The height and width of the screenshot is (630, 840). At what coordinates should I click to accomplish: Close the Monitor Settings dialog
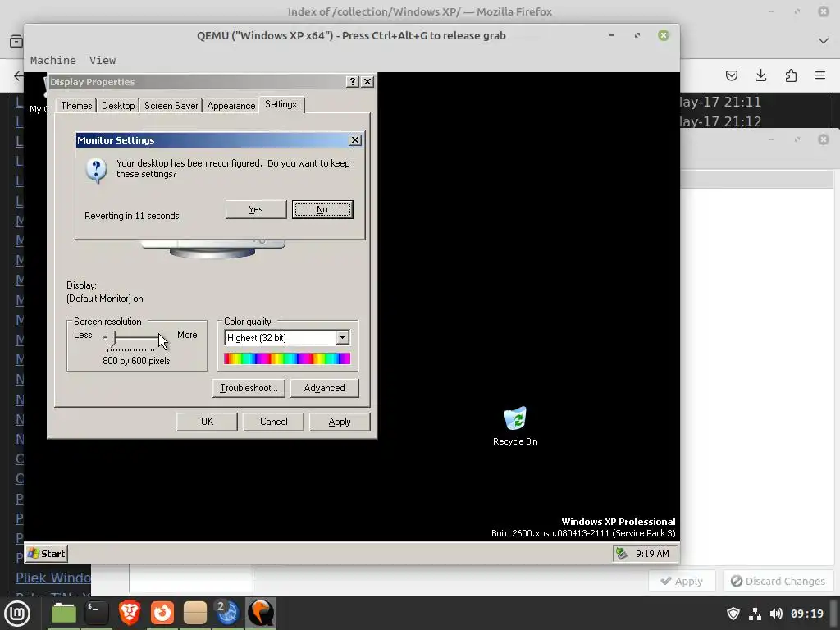pos(354,139)
